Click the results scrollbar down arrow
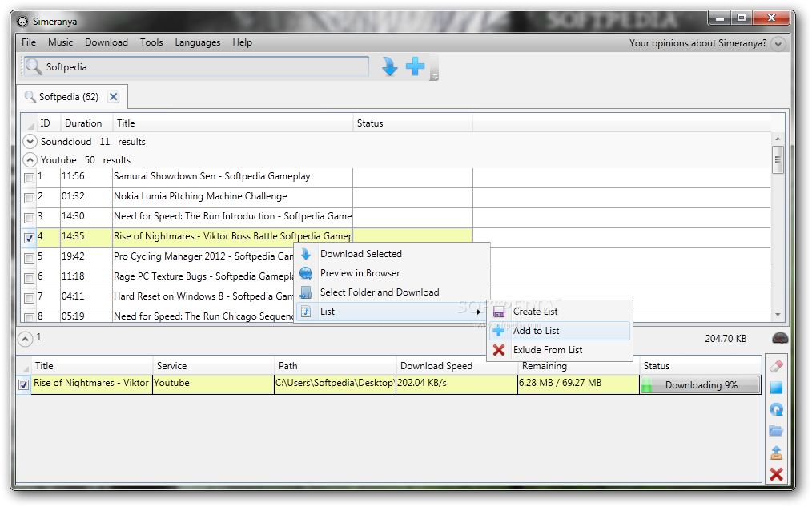The image size is (812, 507). pyautogui.click(x=778, y=314)
